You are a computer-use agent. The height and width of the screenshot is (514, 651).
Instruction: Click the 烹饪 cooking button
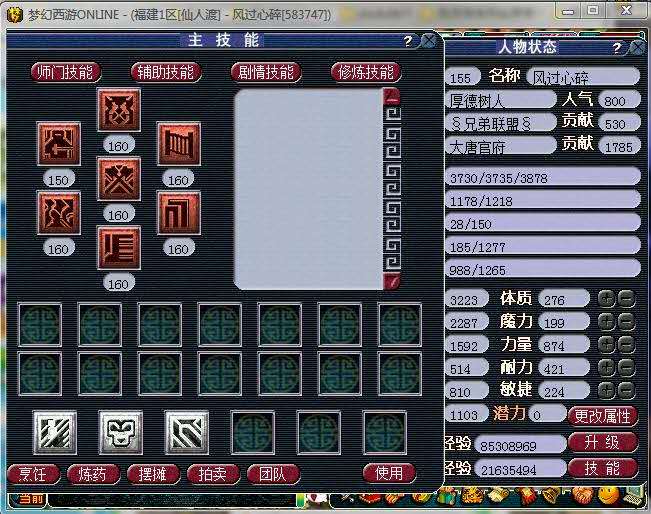(x=34, y=474)
